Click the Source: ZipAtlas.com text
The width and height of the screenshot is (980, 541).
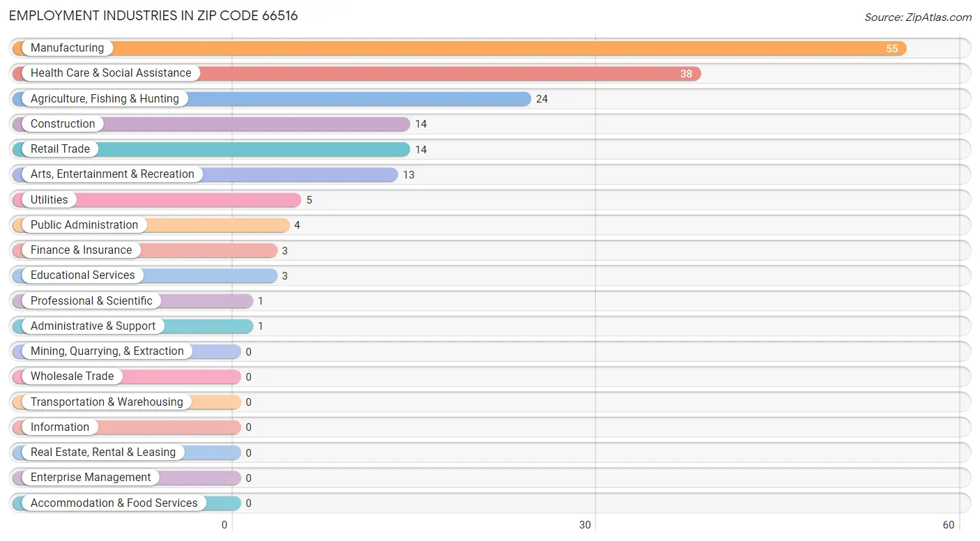pos(918,17)
